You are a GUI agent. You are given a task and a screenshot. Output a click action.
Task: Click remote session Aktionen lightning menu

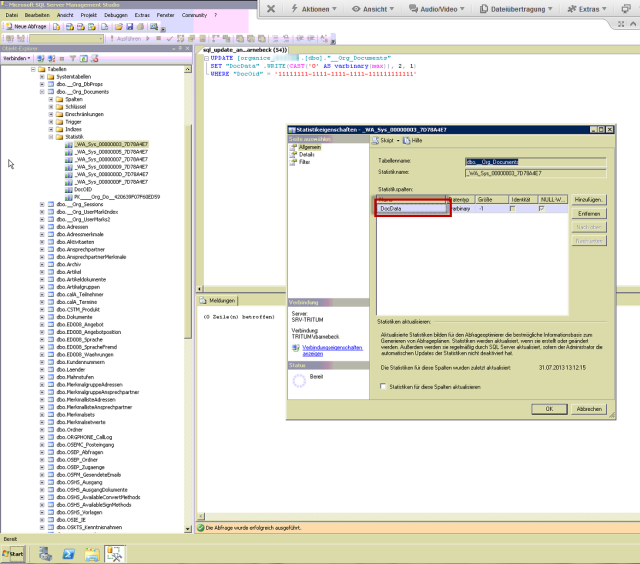coord(313,9)
